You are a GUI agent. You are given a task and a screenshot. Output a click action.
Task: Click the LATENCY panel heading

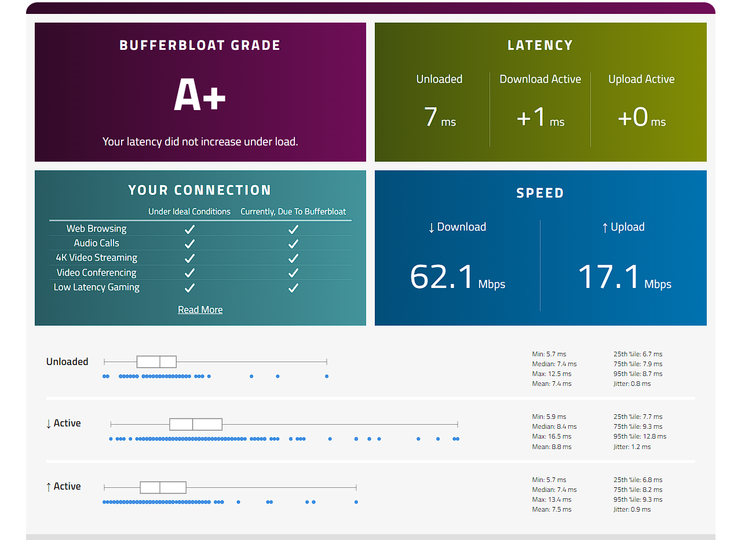540,45
